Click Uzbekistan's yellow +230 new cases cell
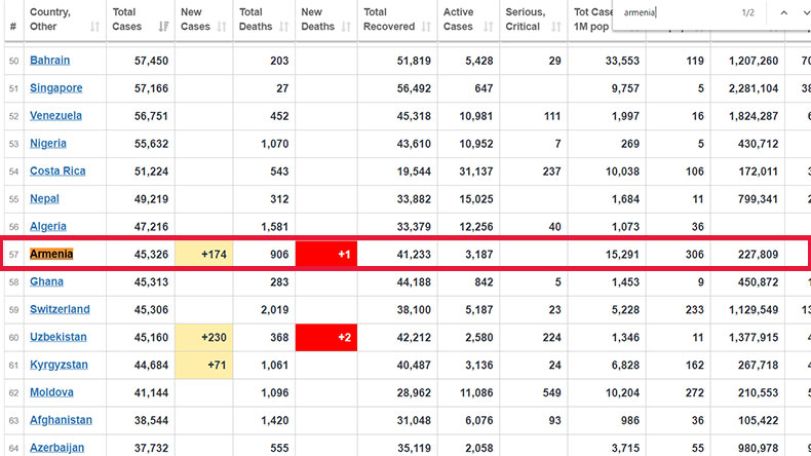 [x=204, y=337]
